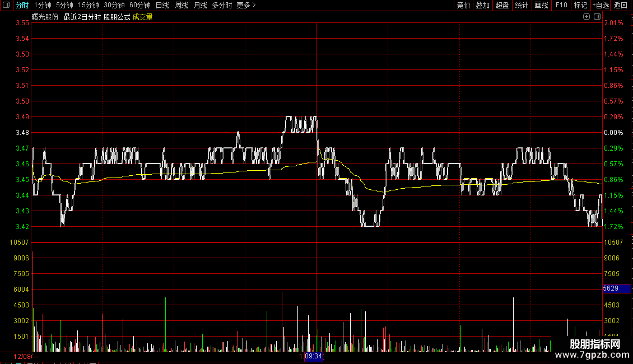Toggle the right panel split icon

pyautogui.click(x=598, y=17)
